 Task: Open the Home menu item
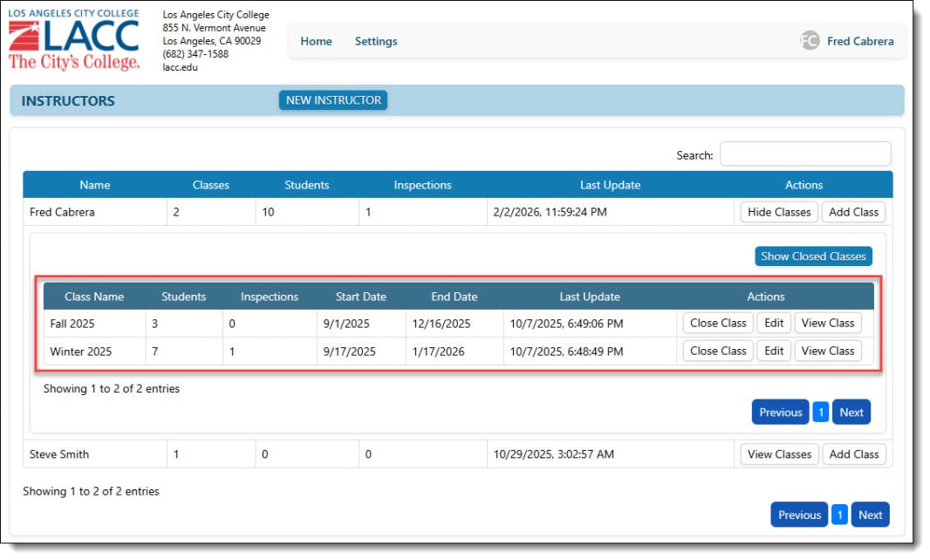tap(316, 41)
